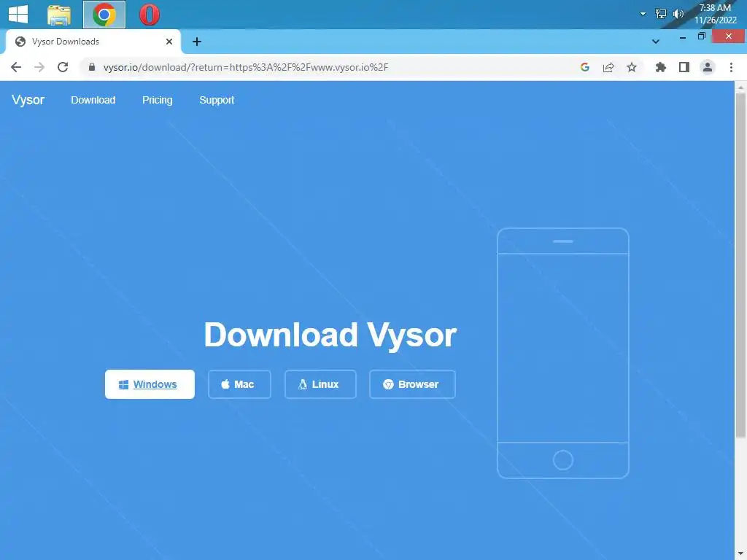Download Vysor for Mac
The width and height of the screenshot is (747, 560).
[239, 384]
